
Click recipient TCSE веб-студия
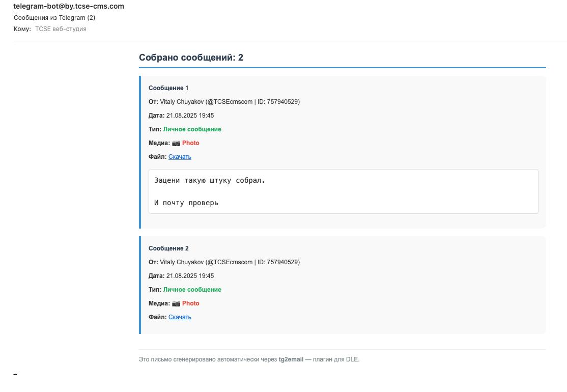tap(61, 29)
